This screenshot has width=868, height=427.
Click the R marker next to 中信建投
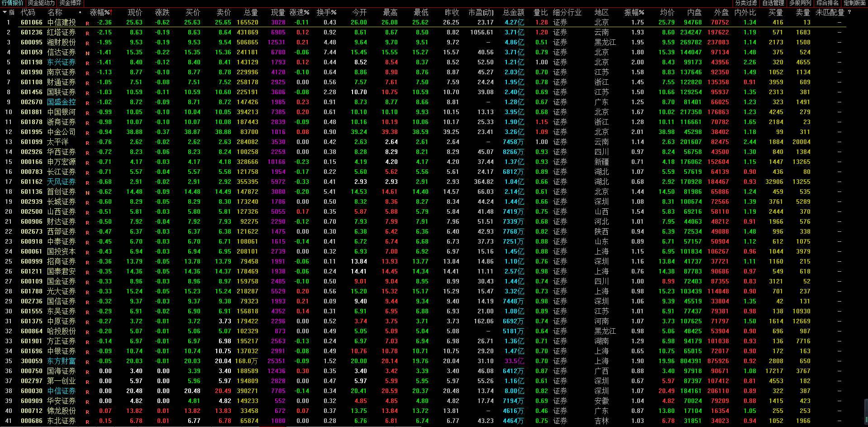87,23
